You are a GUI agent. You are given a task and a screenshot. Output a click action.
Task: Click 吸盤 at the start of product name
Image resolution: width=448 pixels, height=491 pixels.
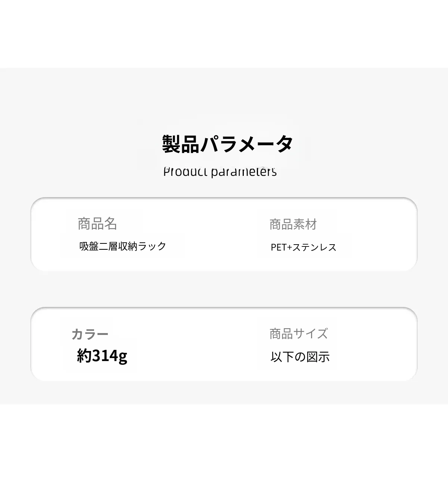pos(89,246)
